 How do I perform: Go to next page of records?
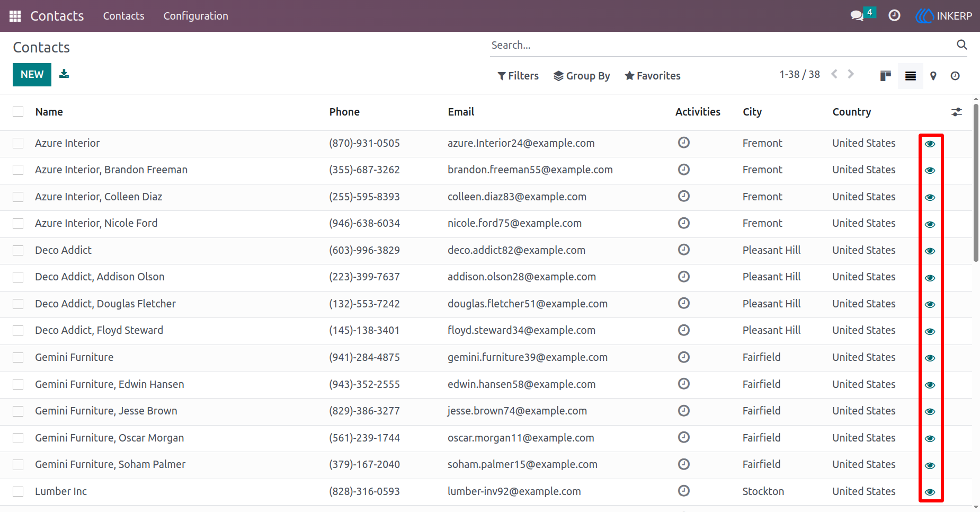click(x=851, y=74)
